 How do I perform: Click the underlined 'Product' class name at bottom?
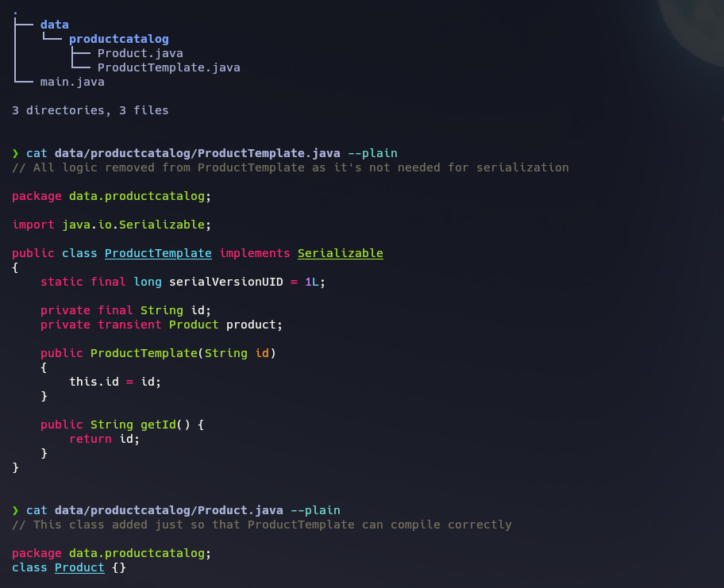79,567
